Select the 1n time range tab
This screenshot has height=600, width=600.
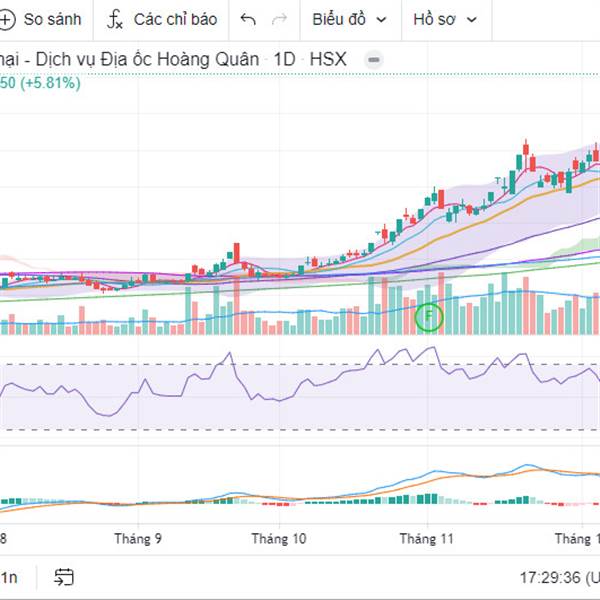pos(9,577)
